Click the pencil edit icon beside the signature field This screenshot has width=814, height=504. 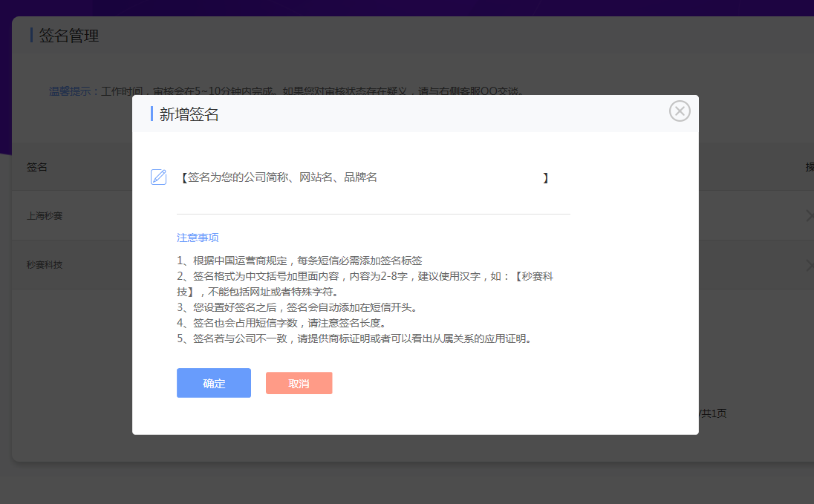159,177
